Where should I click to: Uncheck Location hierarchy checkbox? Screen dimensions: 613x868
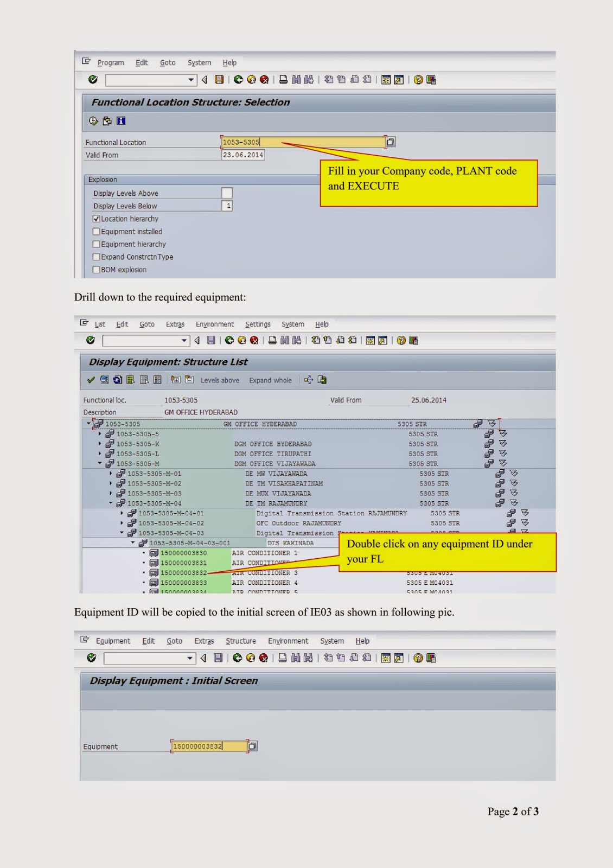(x=96, y=219)
